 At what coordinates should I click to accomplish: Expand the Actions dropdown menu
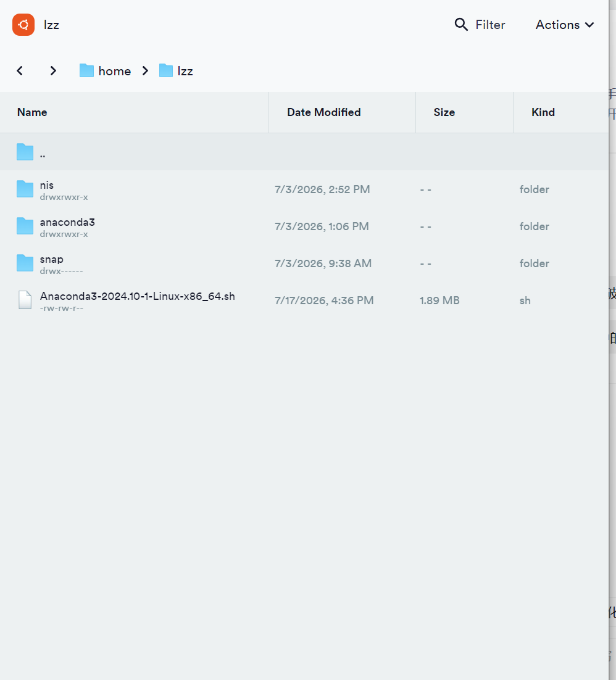(565, 25)
